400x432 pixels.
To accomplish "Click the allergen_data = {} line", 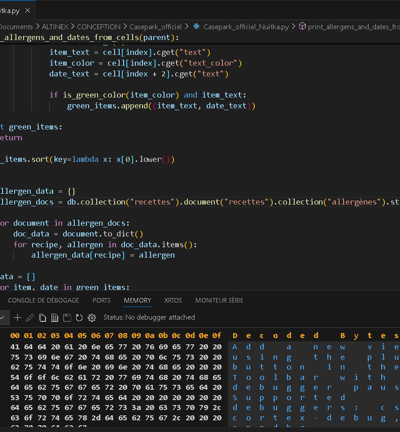I will tap(38, 191).
